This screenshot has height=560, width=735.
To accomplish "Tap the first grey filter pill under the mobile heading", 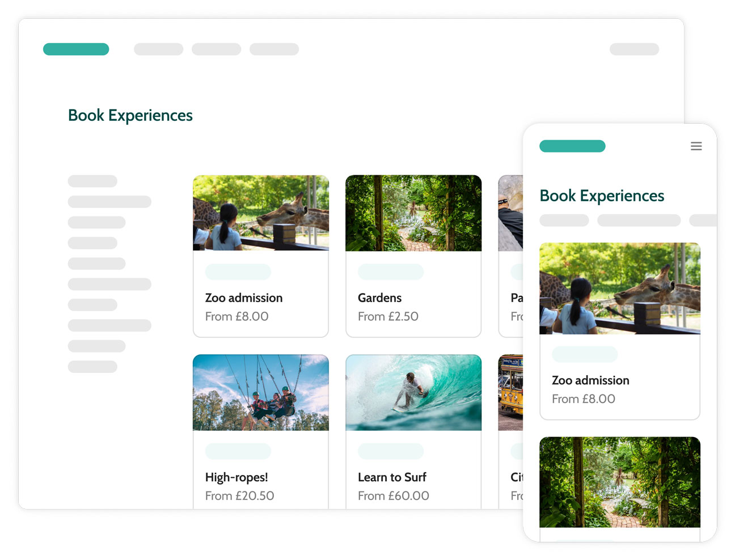I will [x=564, y=220].
